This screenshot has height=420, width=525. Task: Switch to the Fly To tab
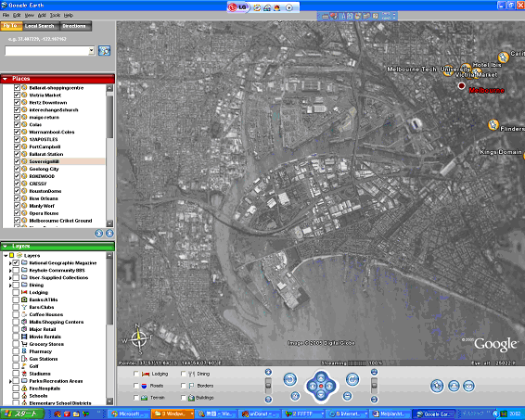[11, 26]
